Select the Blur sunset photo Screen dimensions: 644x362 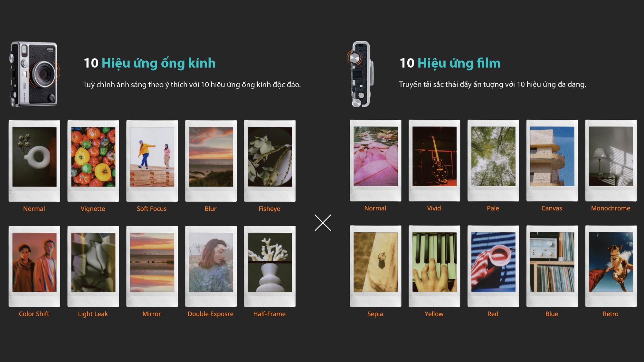click(211, 161)
